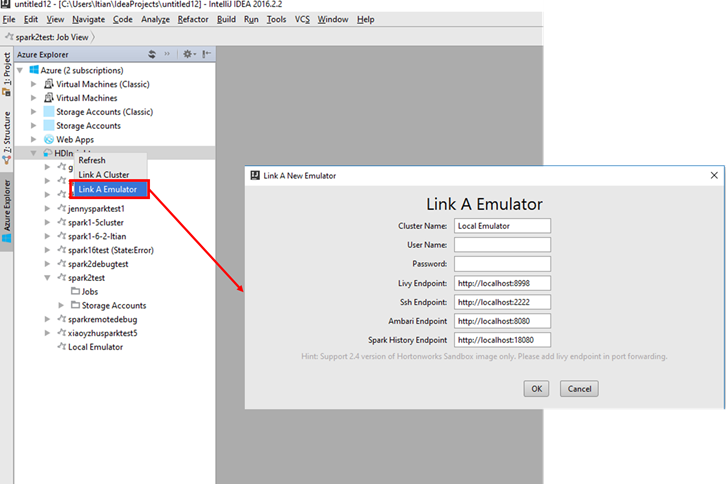The width and height of the screenshot is (726, 484).
Task: Open the Help menu
Action: coord(365,19)
